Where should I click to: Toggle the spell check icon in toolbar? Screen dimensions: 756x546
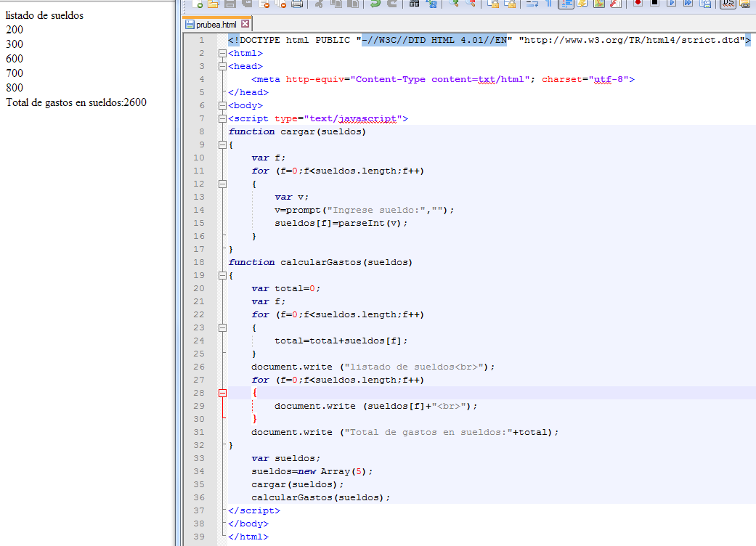[x=728, y=4]
